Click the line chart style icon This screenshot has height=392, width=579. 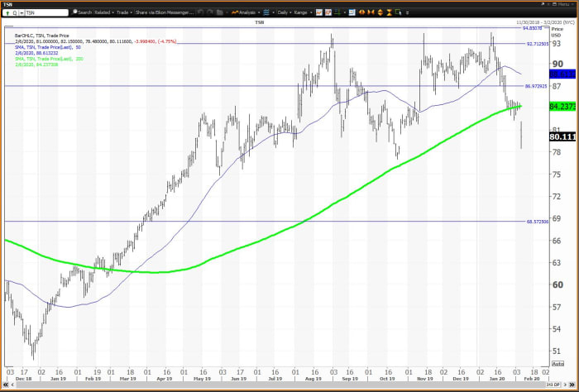319,12
